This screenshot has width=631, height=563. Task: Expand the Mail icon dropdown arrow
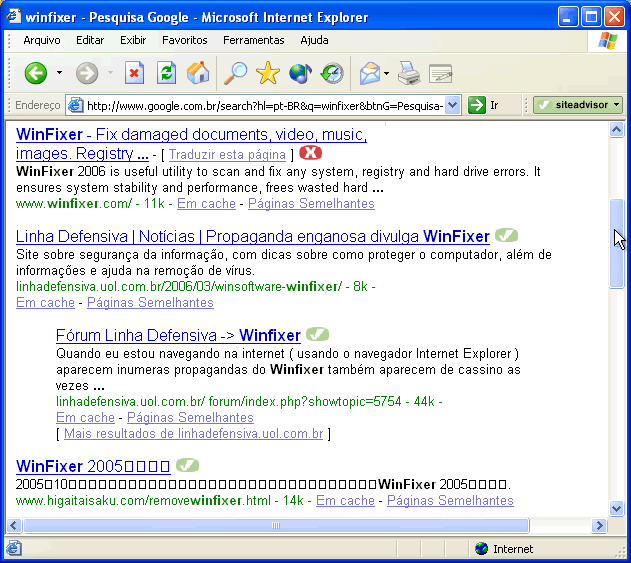(x=386, y=73)
